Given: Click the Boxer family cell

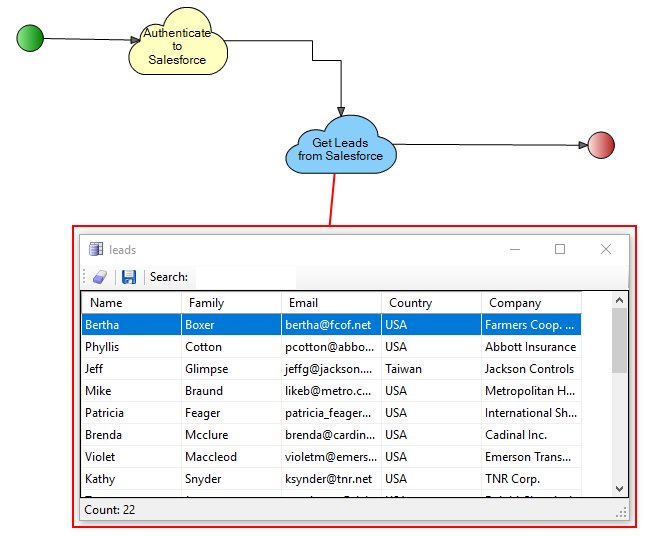Looking at the screenshot, I should (x=232, y=325).
